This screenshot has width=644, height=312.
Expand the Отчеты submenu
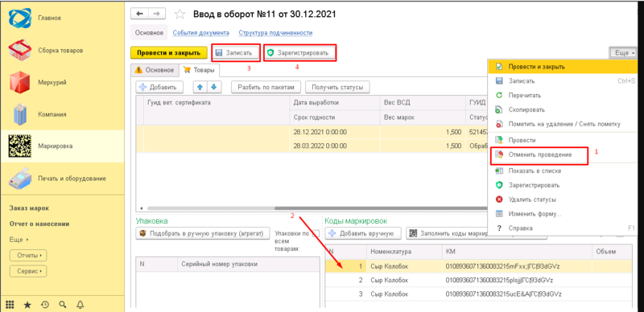[28, 256]
